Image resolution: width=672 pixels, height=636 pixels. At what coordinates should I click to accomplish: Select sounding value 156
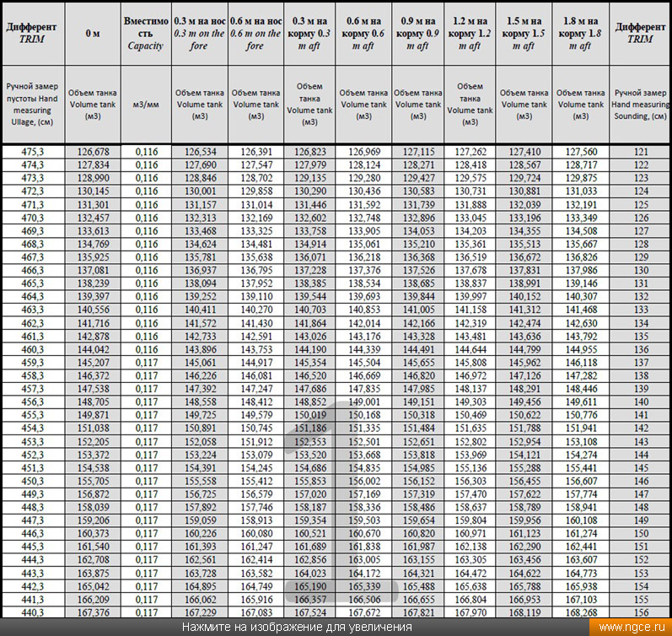[641, 613]
